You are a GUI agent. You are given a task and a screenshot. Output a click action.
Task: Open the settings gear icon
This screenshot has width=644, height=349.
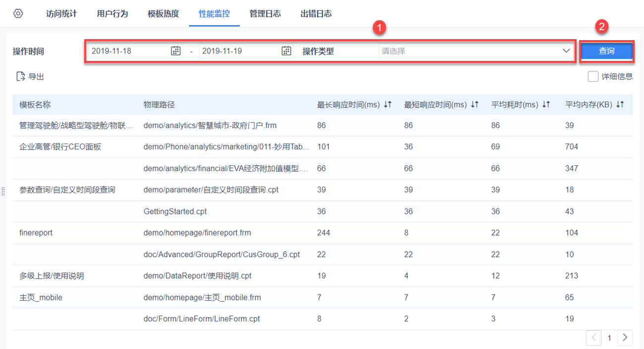(18, 13)
